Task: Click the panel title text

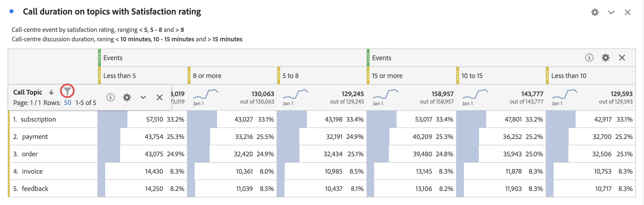Action: click(x=112, y=12)
